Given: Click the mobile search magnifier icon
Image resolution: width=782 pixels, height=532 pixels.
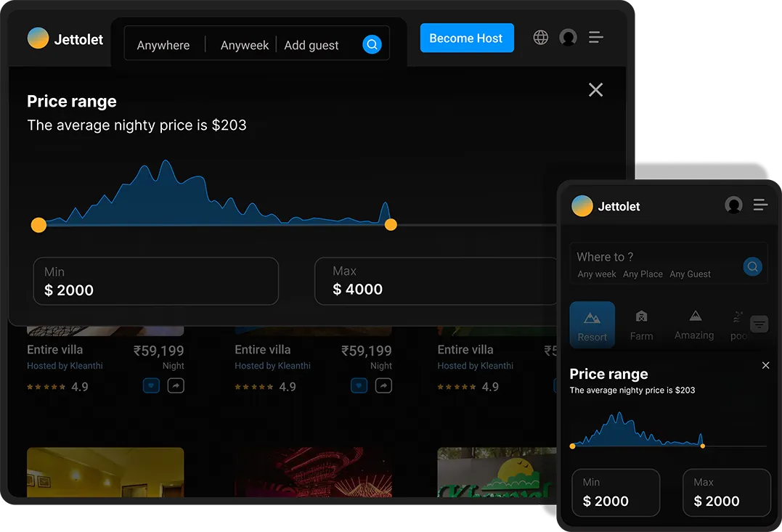Looking at the screenshot, I should point(753,266).
